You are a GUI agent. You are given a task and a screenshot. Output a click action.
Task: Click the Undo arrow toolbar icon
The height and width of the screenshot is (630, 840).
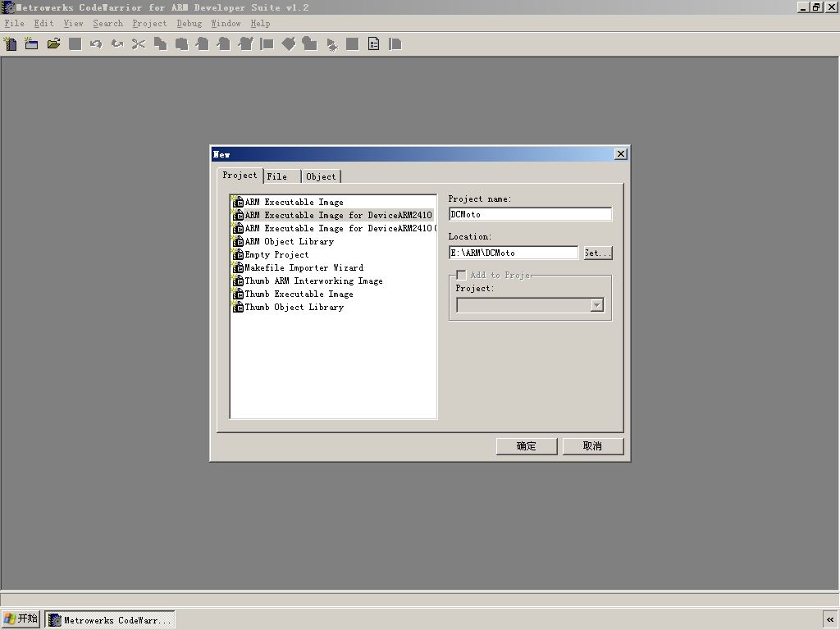[96, 44]
